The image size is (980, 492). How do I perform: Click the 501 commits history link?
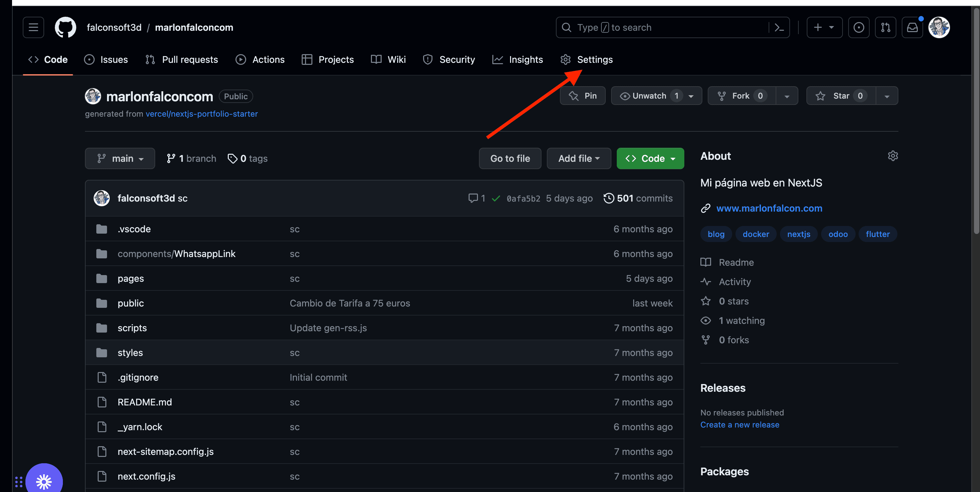[x=638, y=198]
